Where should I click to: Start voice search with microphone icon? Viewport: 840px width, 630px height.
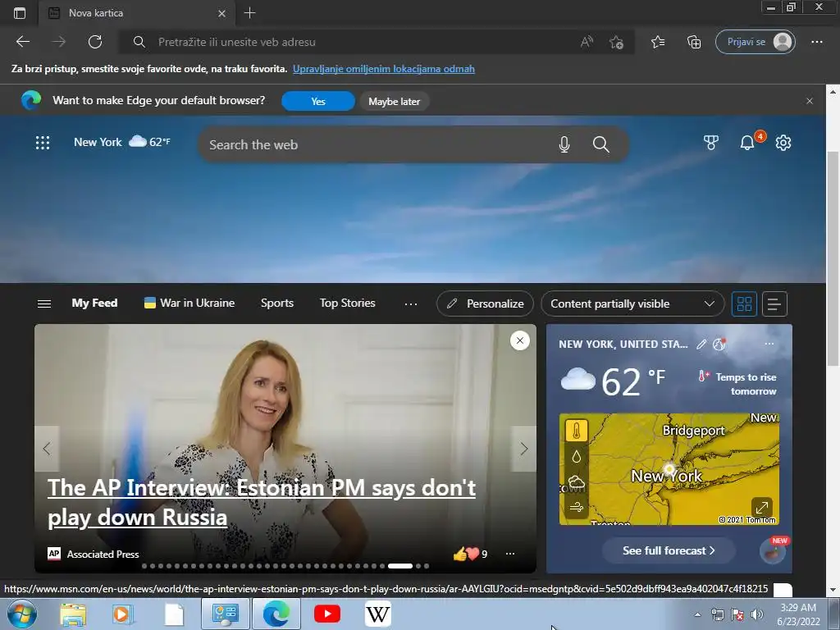tap(564, 144)
